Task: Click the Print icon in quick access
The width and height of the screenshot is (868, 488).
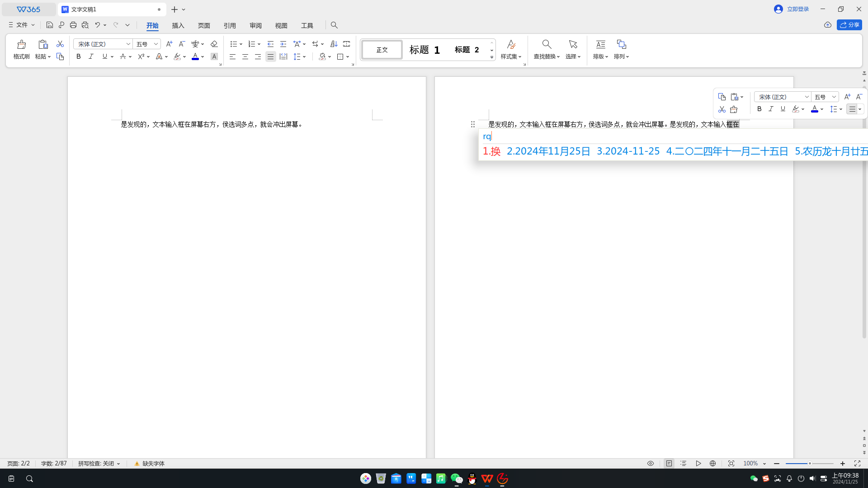Action: pyautogui.click(x=73, y=25)
